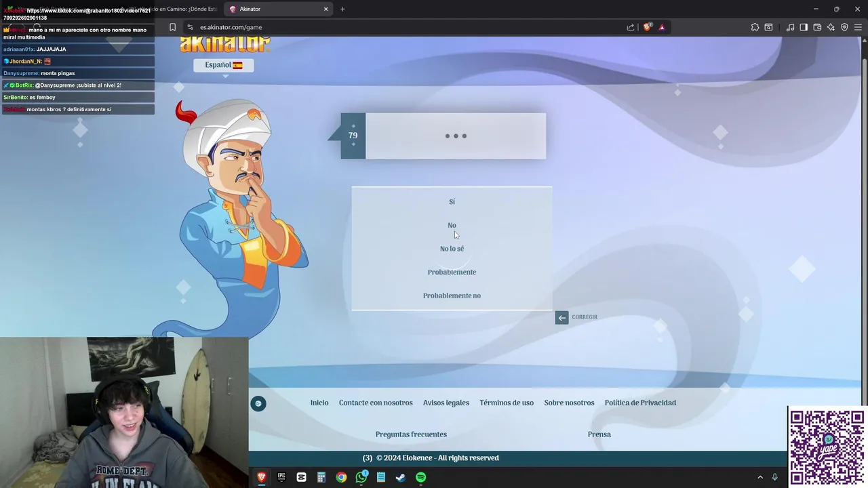Open the Brave VPN shield icon
This screenshot has height=488, width=868.
tap(844, 27)
